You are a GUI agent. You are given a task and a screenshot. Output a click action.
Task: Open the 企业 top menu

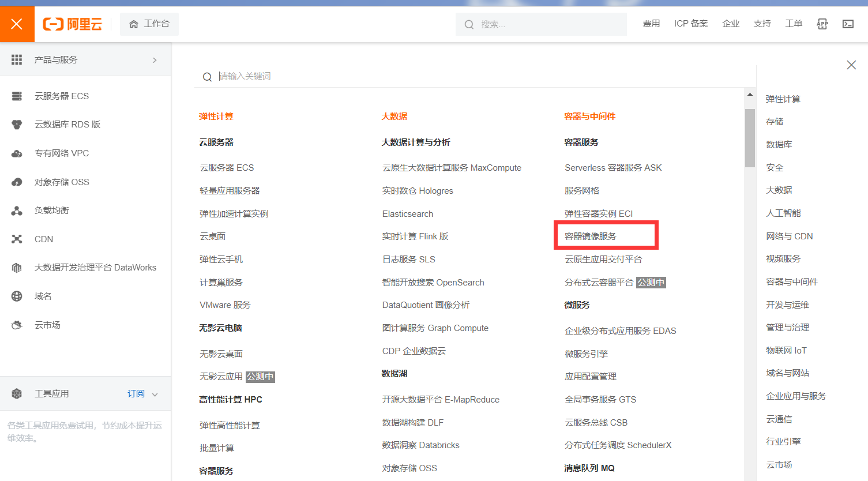[x=731, y=24]
